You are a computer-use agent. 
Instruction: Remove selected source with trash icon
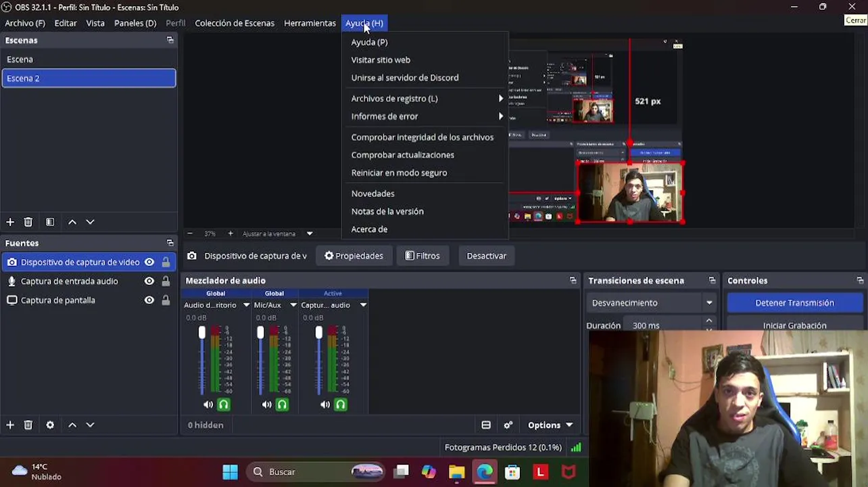(x=28, y=425)
